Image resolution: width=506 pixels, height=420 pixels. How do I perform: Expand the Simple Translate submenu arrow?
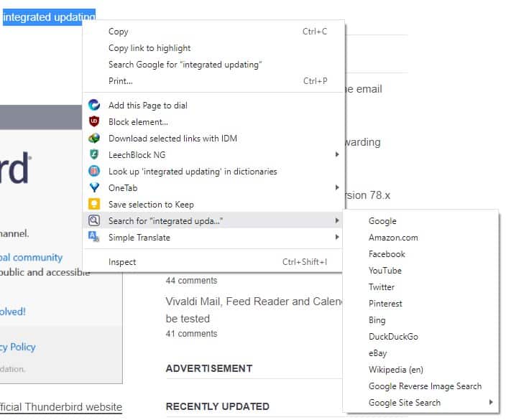click(x=337, y=237)
